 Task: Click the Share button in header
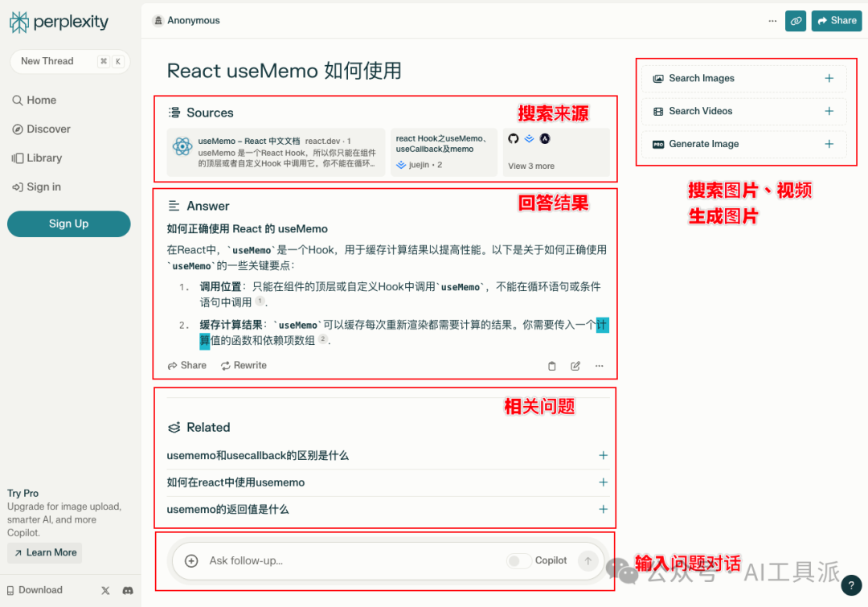tap(837, 20)
